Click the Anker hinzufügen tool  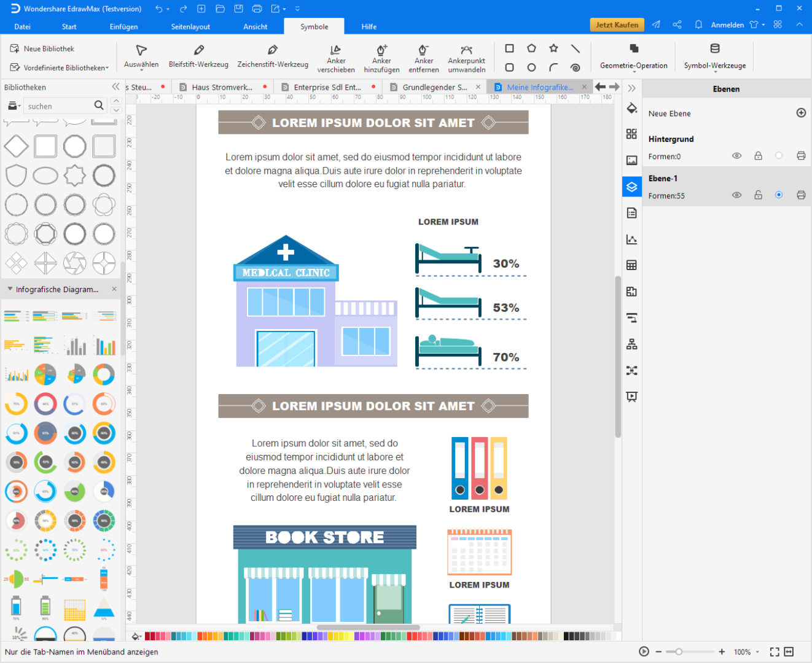pos(381,57)
